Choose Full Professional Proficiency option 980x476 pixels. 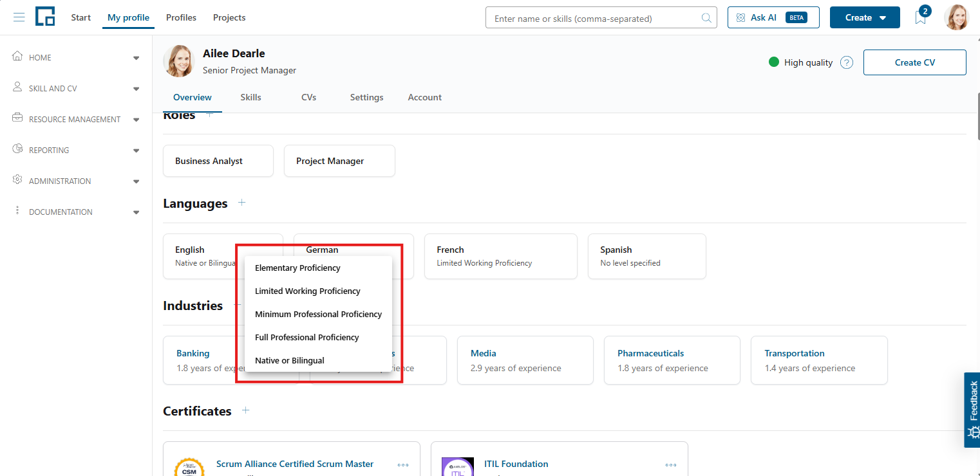pos(318,337)
